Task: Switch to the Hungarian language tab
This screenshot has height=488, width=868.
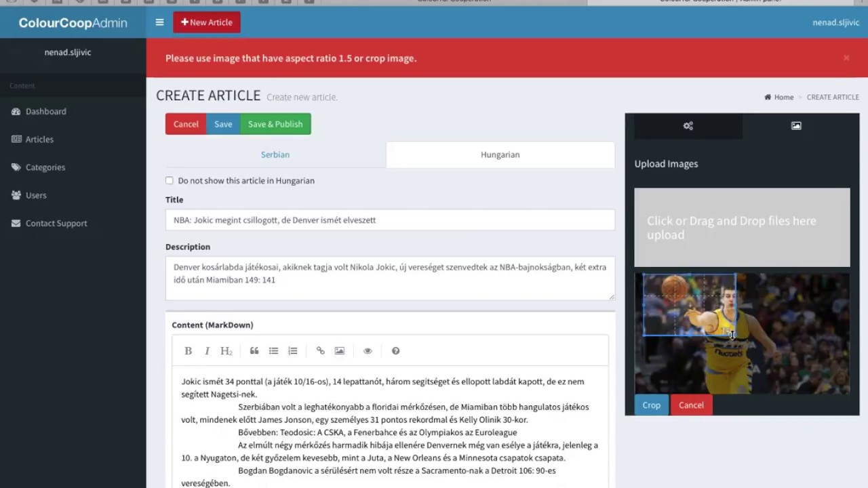Action: [x=500, y=155]
